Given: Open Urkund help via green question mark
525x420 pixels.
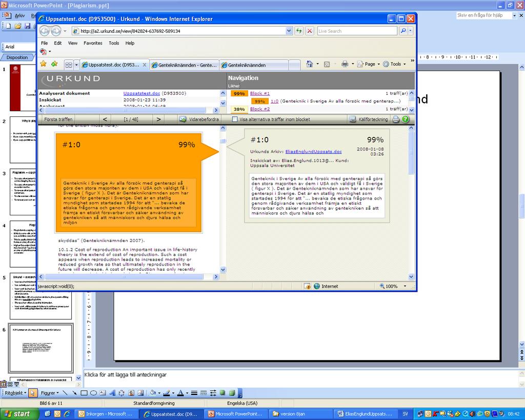Looking at the screenshot, I should pyautogui.click(x=405, y=119).
